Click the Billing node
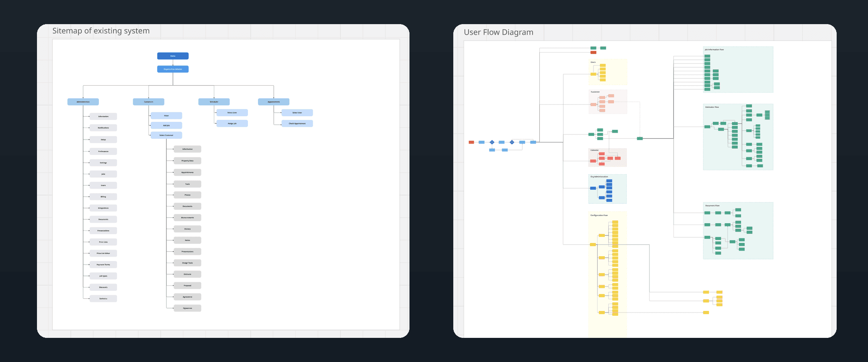This screenshot has width=868, height=362. tap(103, 197)
